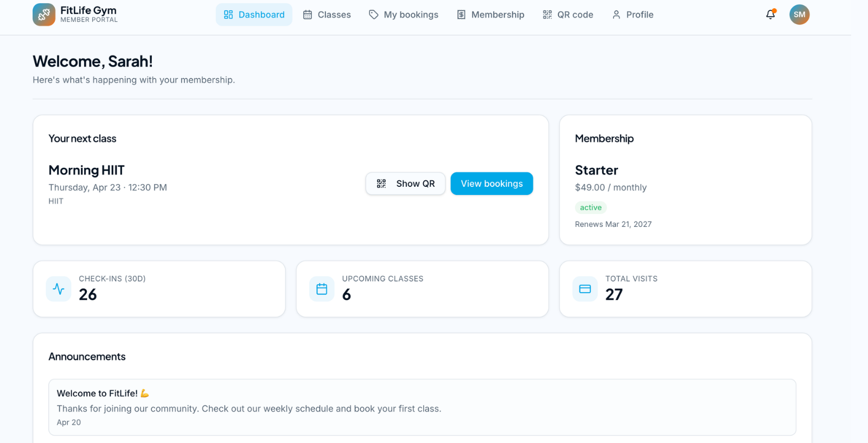This screenshot has height=443, width=868.
Task: Click the UPCOMING CLASSES label
Action: [x=382, y=279]
